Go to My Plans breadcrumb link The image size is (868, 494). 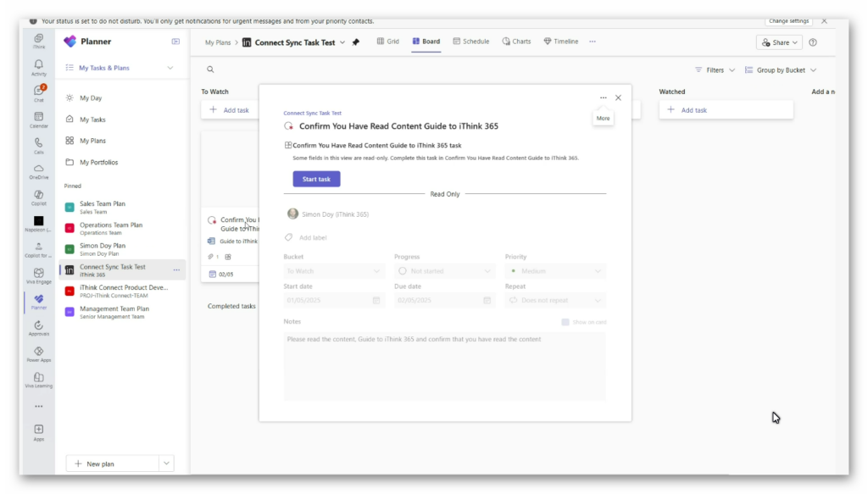218,42
